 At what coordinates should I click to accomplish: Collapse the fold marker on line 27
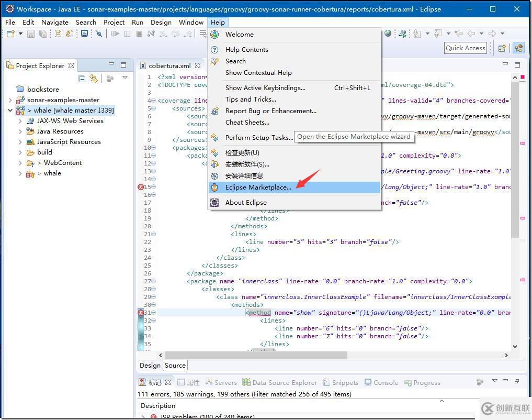pos(154,281)
